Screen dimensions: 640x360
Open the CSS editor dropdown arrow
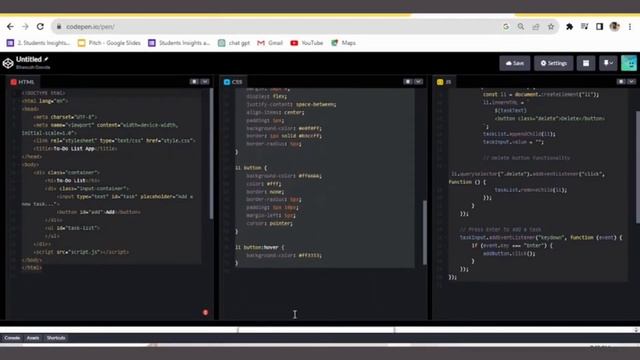click(x=418, y=82)
